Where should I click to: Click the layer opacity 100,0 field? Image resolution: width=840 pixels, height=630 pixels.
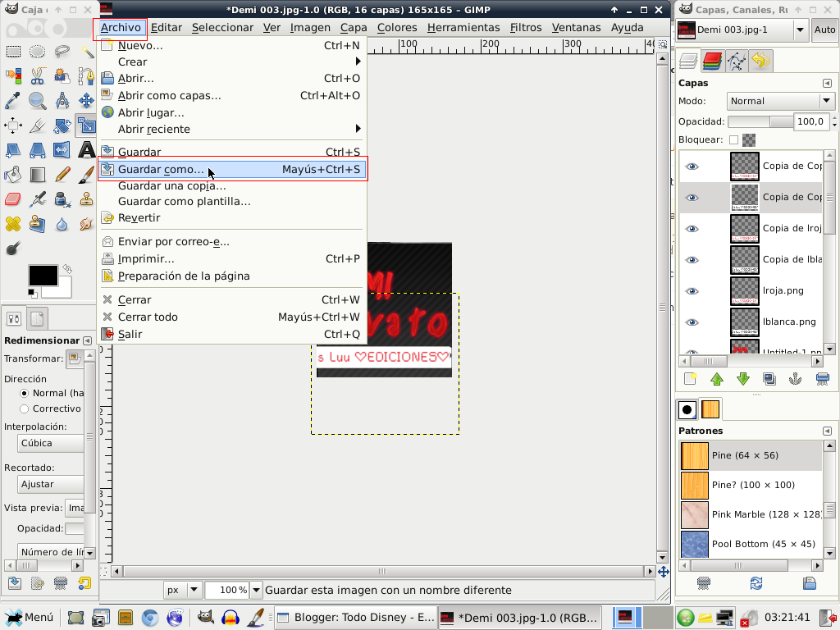point(811,121)
